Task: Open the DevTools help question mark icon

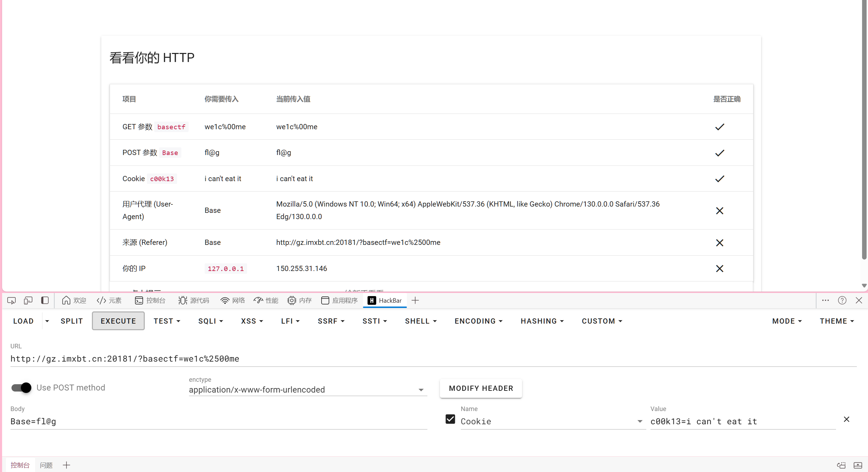Action: point(842,300)
